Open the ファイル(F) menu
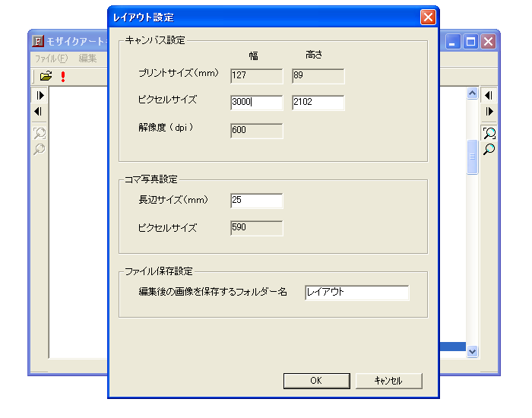532x418 pixels. pyautogui.click(x=52, y=59)
